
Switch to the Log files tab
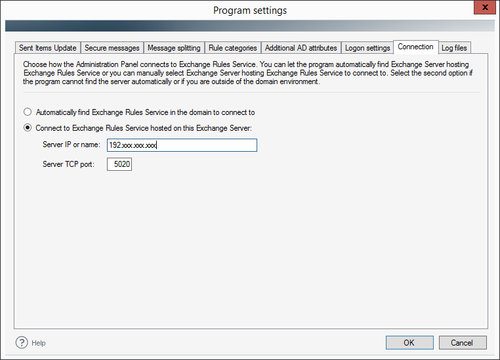454,48
